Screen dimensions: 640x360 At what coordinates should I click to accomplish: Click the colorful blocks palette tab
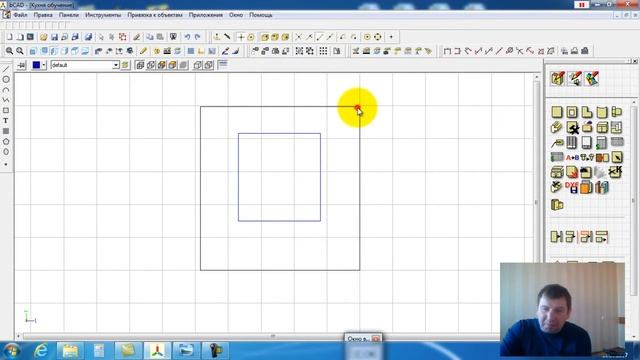tap(592, 78)
